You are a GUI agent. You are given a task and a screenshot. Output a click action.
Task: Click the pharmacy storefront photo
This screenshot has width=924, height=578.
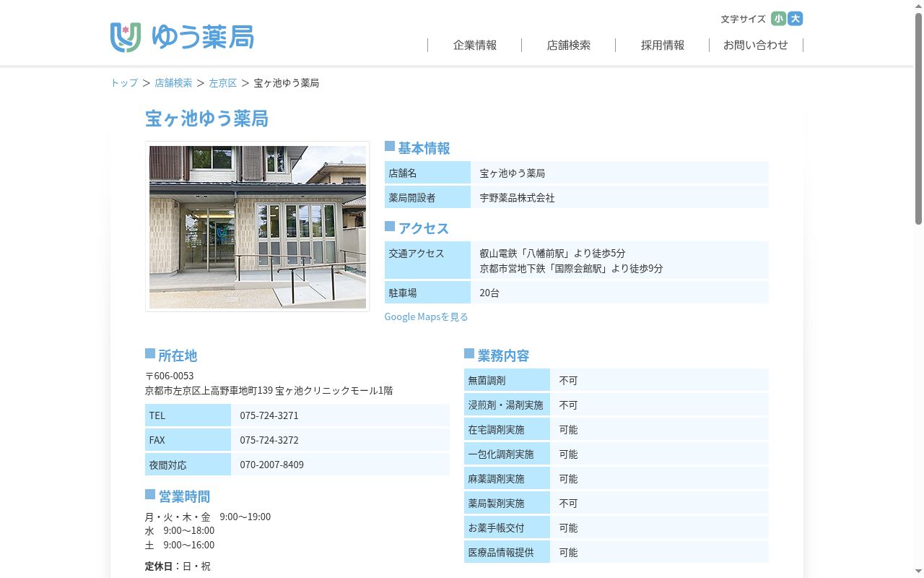point(258,227)
